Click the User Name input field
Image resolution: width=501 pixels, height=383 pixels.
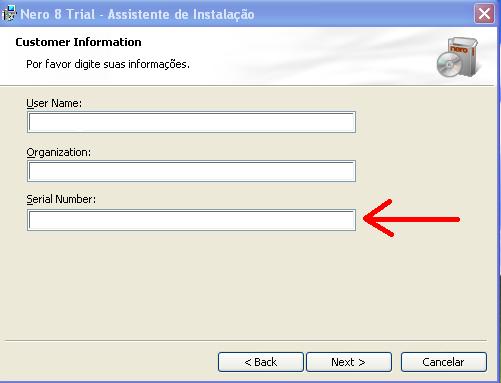(x=191, y=122)
